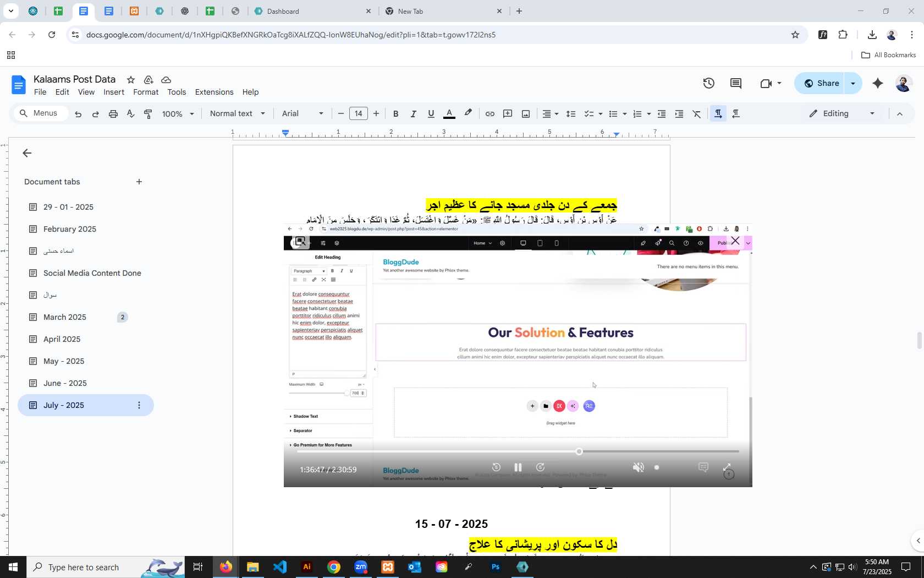
Task: Click the Insert link icon
Action: point(490,114)
